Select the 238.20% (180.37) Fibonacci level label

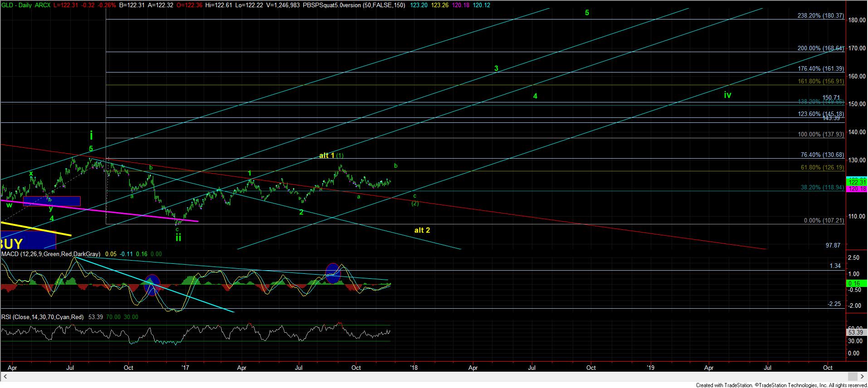click(820, 15)
